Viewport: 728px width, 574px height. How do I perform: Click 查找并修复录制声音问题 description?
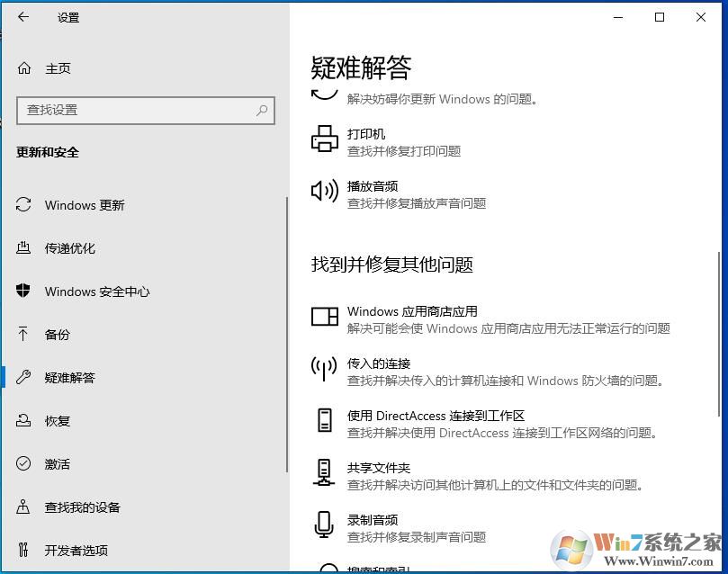point(417,537)
